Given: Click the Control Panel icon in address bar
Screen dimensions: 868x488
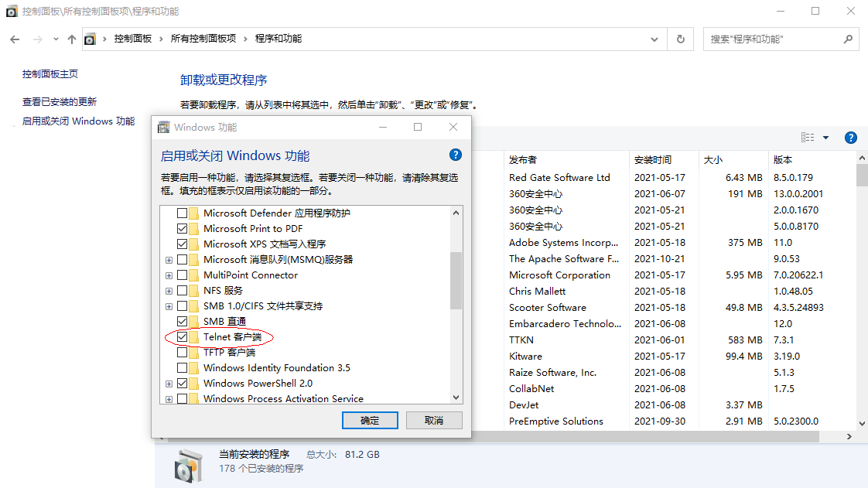Looking at the screenshot, I should point(90,39).
